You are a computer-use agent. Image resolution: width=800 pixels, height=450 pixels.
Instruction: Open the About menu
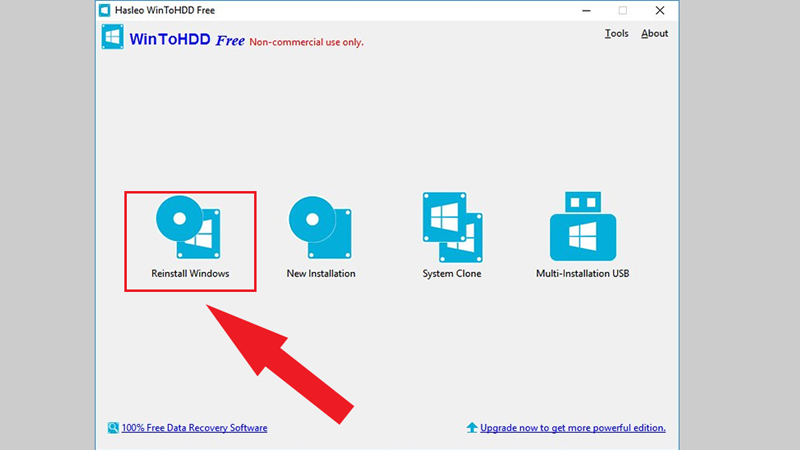tap(655, 34)
